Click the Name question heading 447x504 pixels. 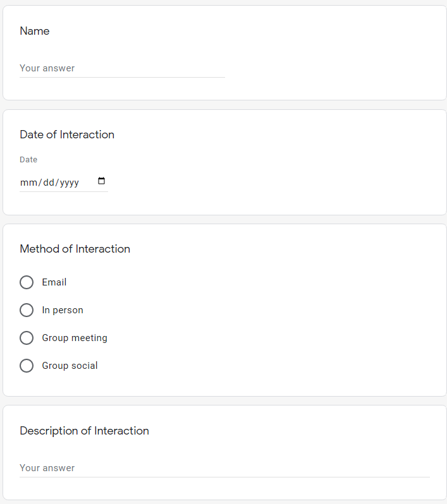tap(35, 31)
